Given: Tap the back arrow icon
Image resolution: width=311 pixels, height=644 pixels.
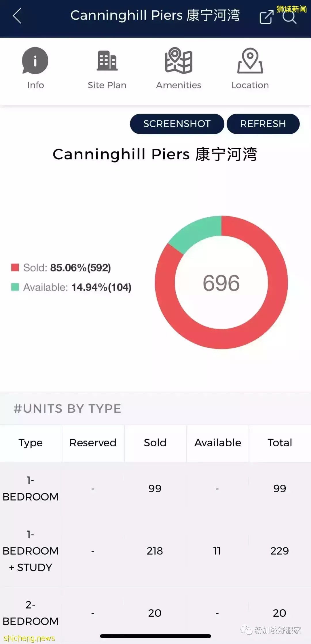Looking at the screenshot, I should [17, 16].
